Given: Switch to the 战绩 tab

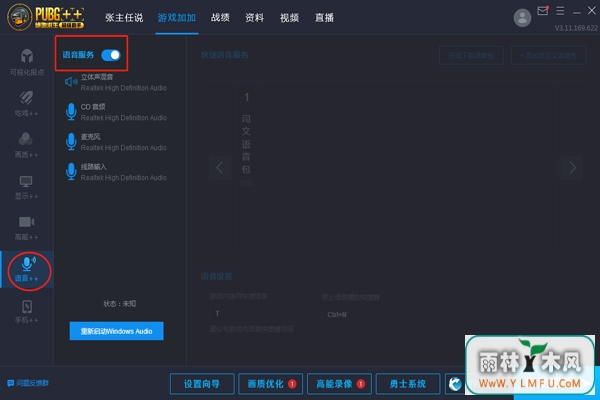Looking at the screenshot, I should [x=220, y=18].
